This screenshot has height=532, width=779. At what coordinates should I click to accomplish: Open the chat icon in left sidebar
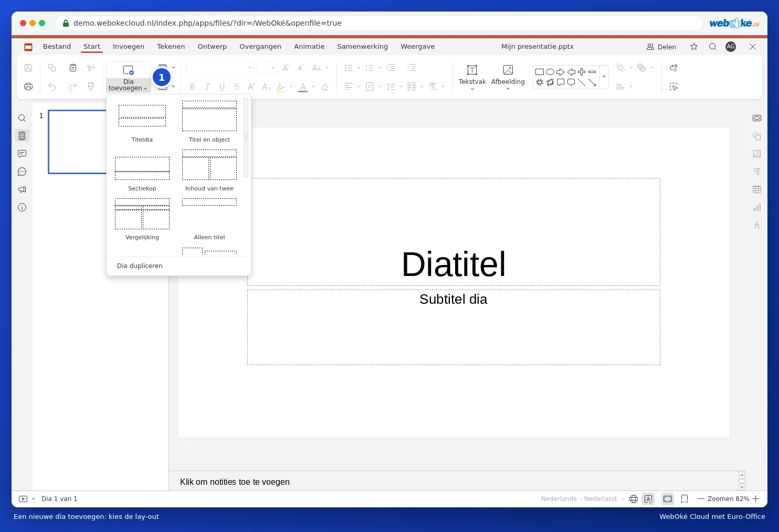(22, 172)
